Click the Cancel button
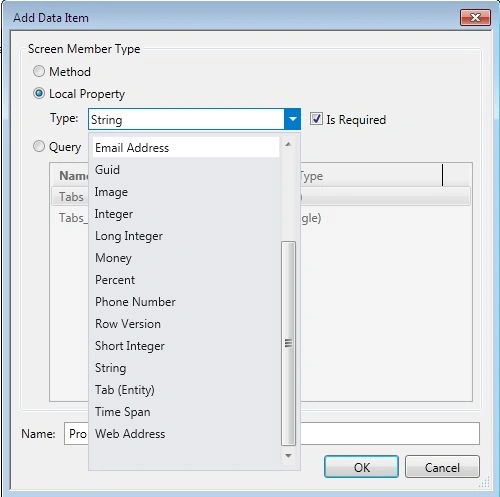The width and height of the screenshot is (500, 497). pos(442,467)
